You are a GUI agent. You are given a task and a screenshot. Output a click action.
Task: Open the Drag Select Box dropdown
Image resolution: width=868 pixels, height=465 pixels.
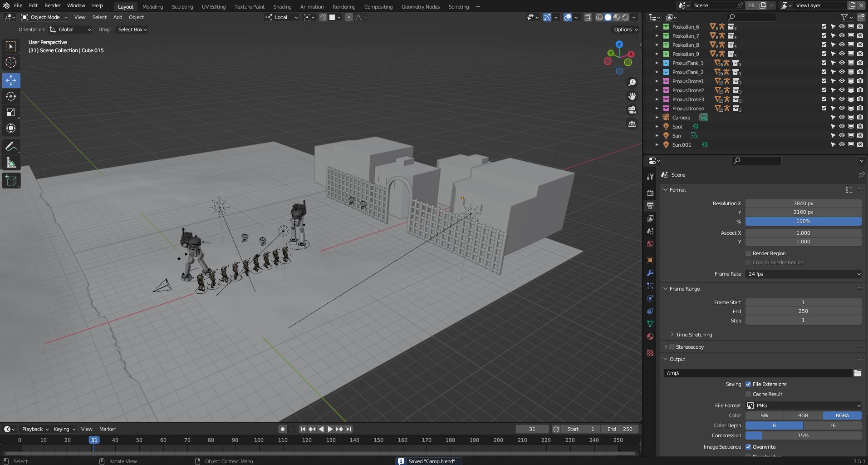click(x=132, y=30)
